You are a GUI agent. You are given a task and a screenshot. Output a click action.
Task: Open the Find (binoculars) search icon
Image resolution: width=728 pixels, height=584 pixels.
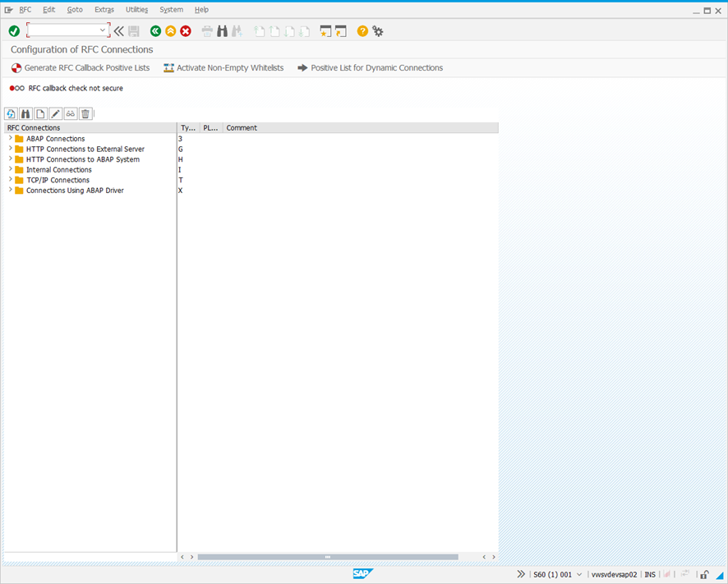(x=25, y=113)
